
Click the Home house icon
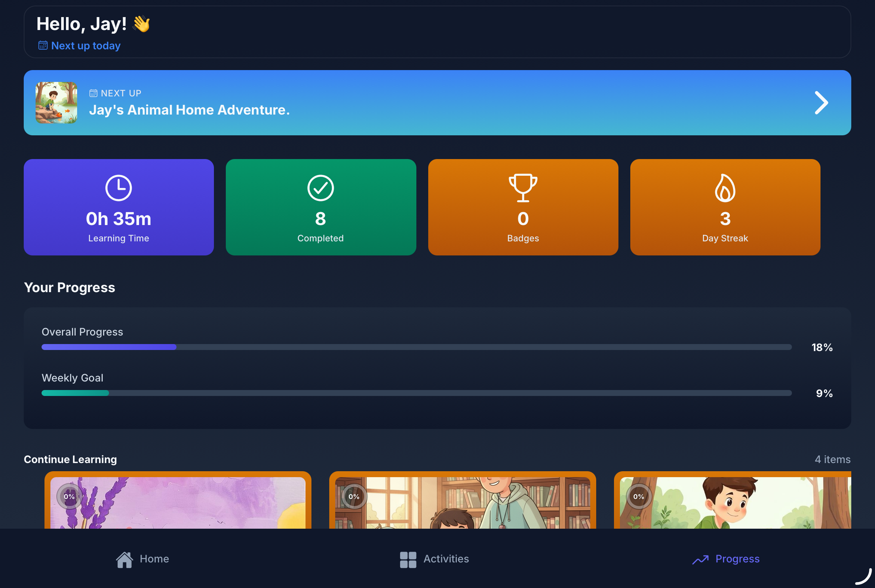125,559
